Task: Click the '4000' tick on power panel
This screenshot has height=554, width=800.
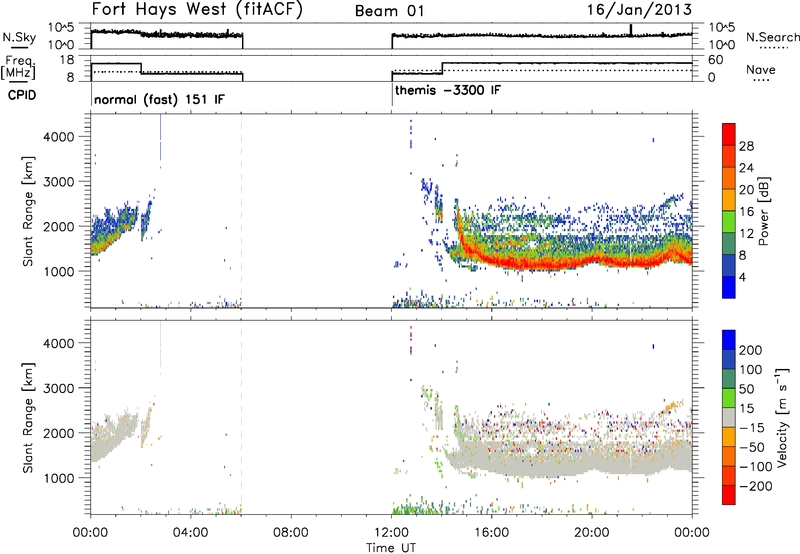Action: pyautogui.click(x=58, y=137)
